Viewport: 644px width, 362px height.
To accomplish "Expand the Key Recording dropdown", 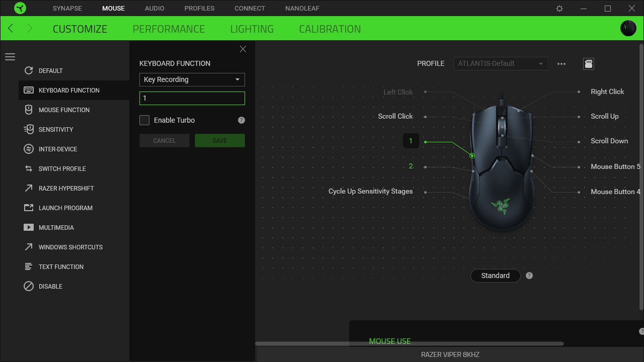I will tap(192, 80).
